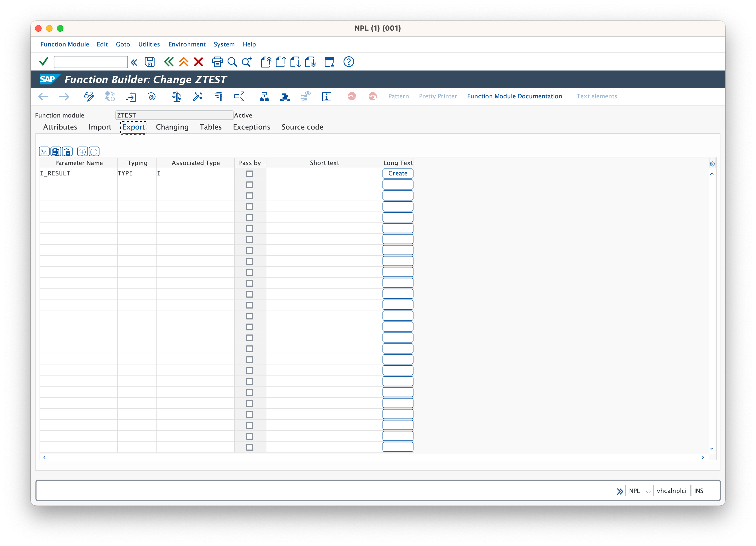Screen dimensions: 756x546
Task: Switch to the Tables tab
Action: 210,127
